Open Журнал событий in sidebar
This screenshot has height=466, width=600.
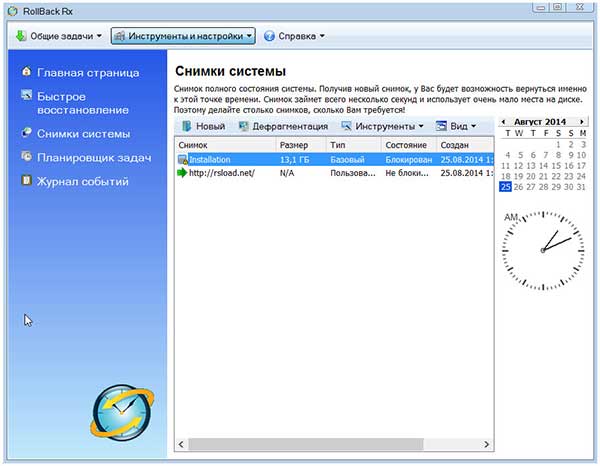(x=83, y=181)
